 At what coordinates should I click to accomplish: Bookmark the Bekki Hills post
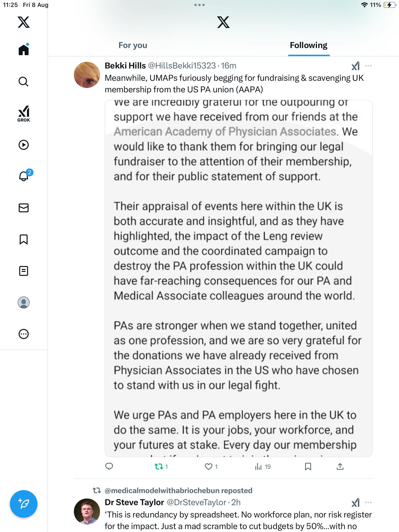pyautogui.click(x=308, y=466)
